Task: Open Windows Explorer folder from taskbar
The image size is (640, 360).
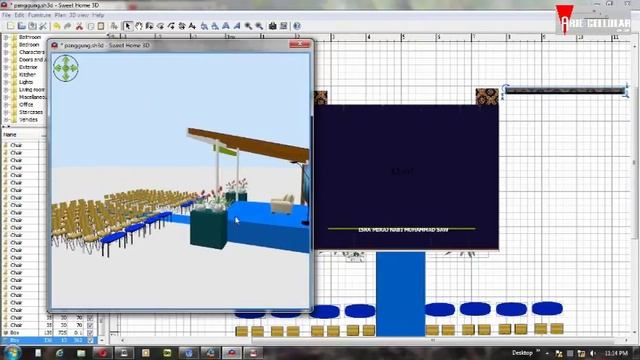Action: (x=81, y=353)
